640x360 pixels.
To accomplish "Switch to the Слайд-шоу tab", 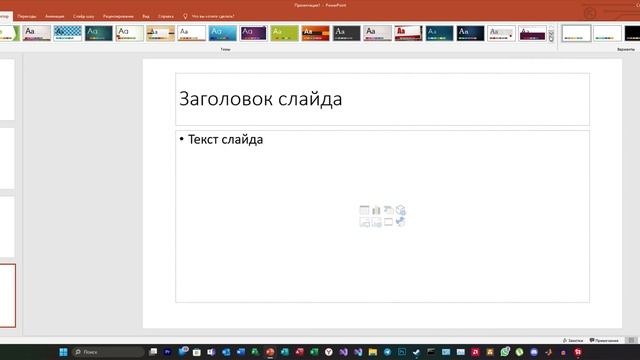I will pyautogui.click(x=84, y=16).
